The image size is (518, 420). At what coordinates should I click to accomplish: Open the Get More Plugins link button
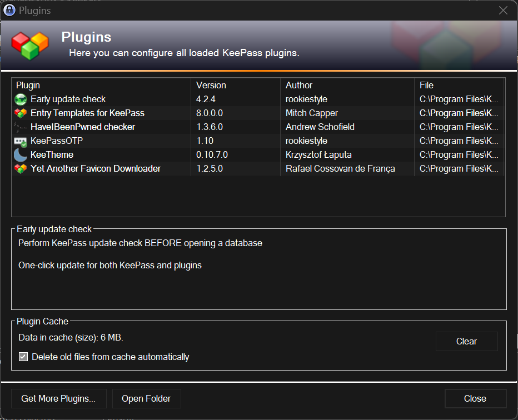[58, 398]
